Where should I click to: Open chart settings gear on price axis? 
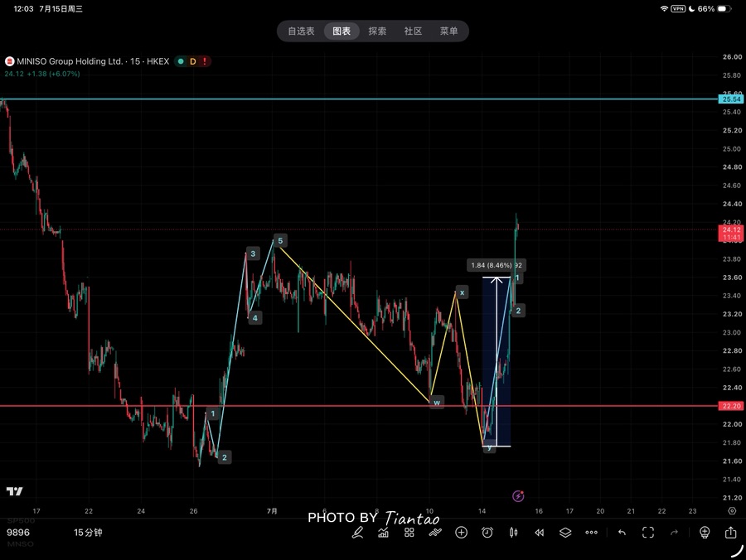pyautogui.click(x=732, y=511)
